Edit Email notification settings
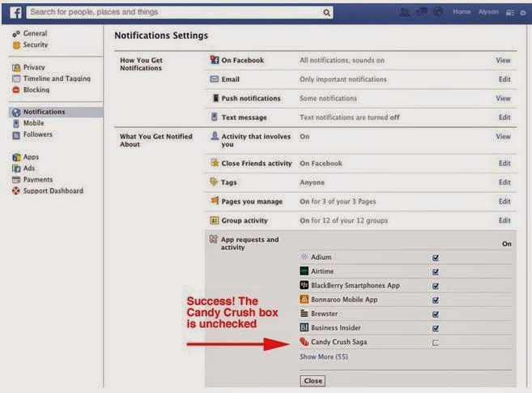Screen dimensions: 532x393 [x=504, y=79]
